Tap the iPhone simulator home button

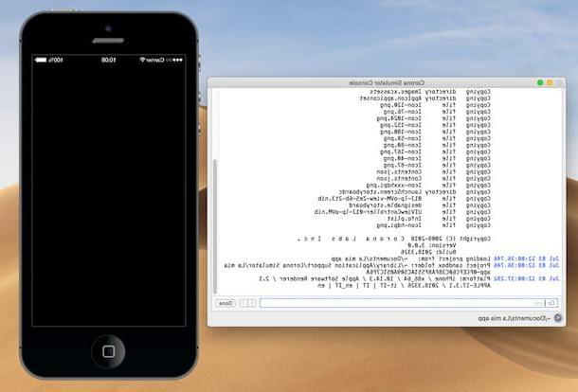tap(108, 351)
